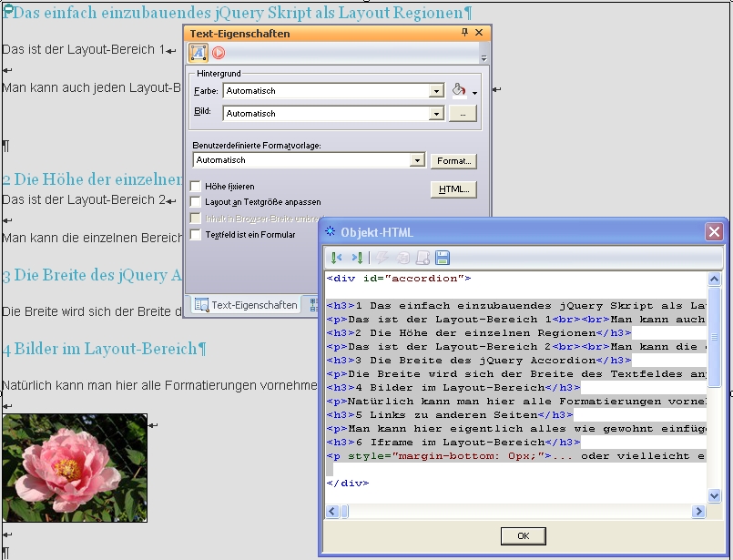Screen dimensions: 733x560
Task: Check 'Textfeld ist ein Formular'
Action: [196, 235]
